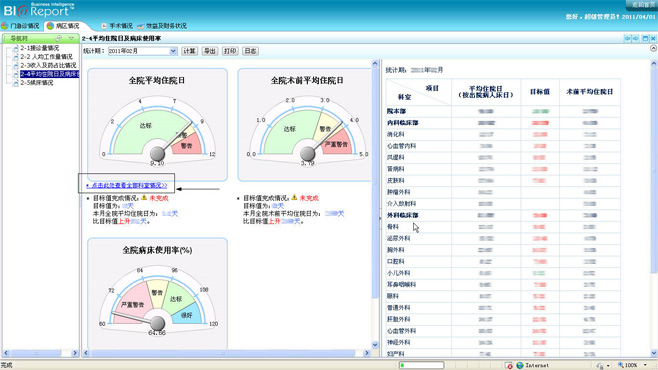Open tree item 2-5病床情况
This screenshot has width=658, height=370.
coord(37,83)
